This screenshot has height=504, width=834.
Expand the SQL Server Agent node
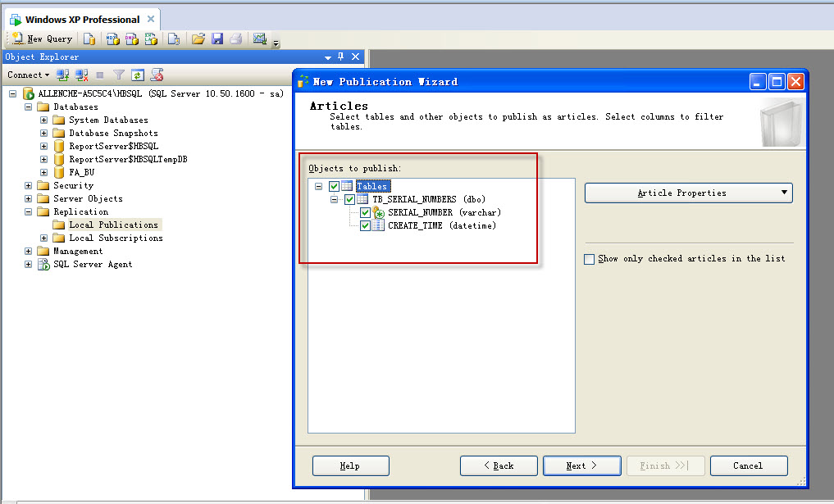point(28,264)
